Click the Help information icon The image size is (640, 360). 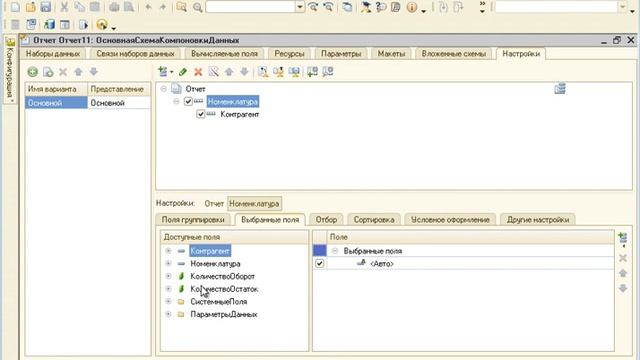tap(412, 7)
